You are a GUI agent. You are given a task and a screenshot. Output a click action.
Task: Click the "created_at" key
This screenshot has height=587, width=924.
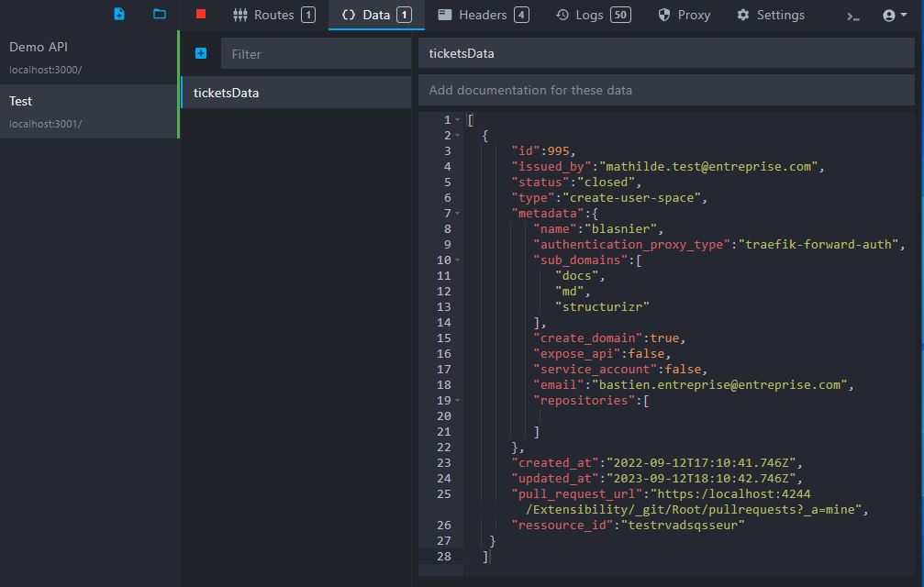pos(554,463)
